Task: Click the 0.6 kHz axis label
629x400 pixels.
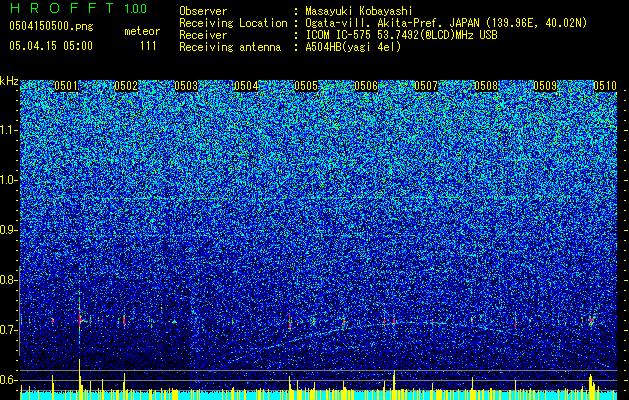Action: [9, 380]
